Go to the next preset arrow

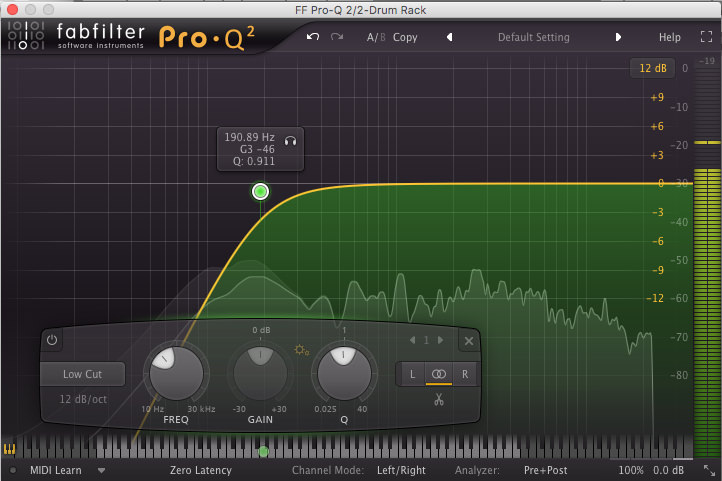tap(618, 37)
